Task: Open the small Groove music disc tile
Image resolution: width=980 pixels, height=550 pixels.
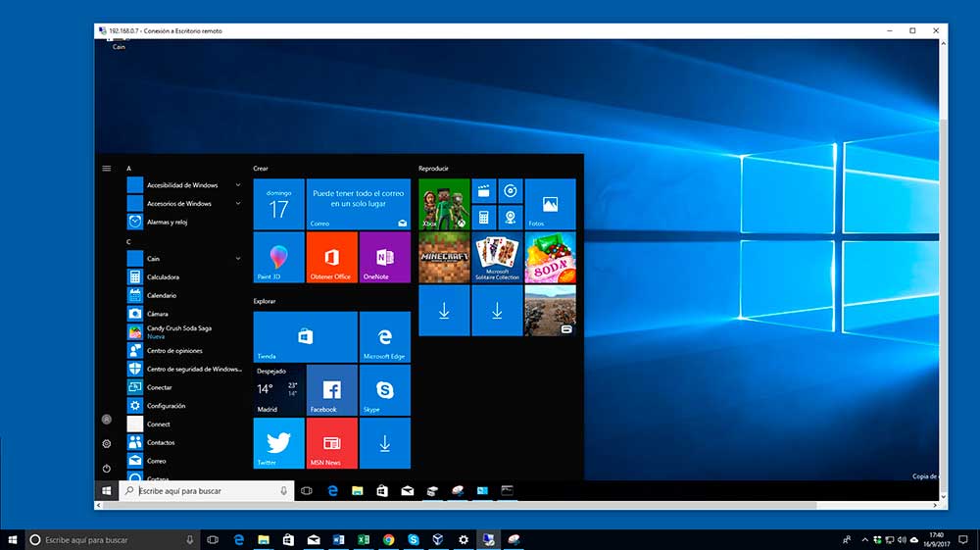Action: pyautogui.click(x=511, y=191)
